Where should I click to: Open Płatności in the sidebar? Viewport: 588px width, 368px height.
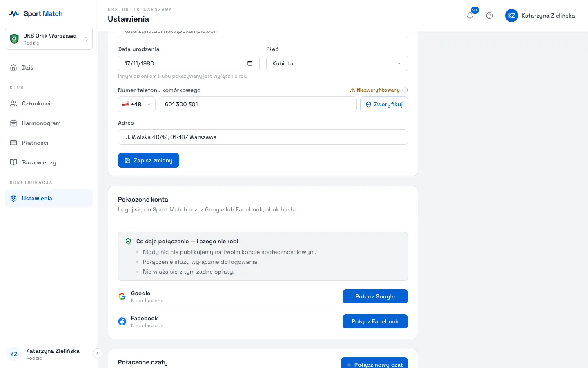click(x=49, y=143)
